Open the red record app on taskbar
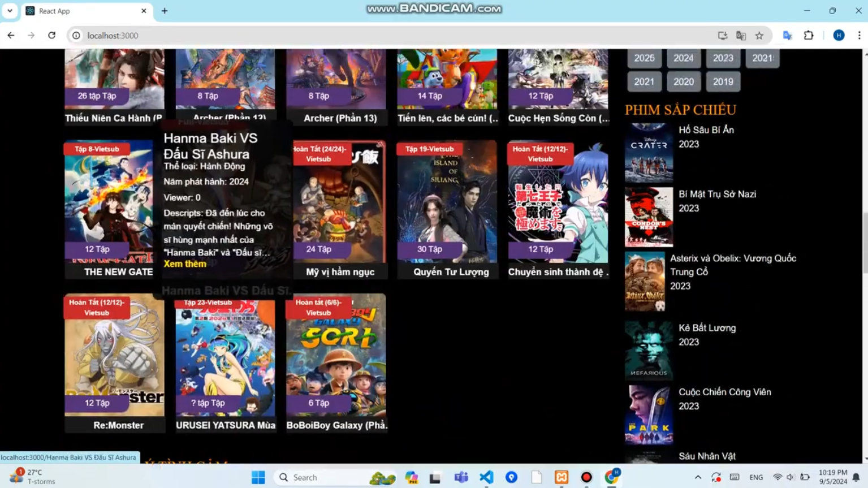The height and width of the screenshot is (488, 868). (x=586, y=477)
